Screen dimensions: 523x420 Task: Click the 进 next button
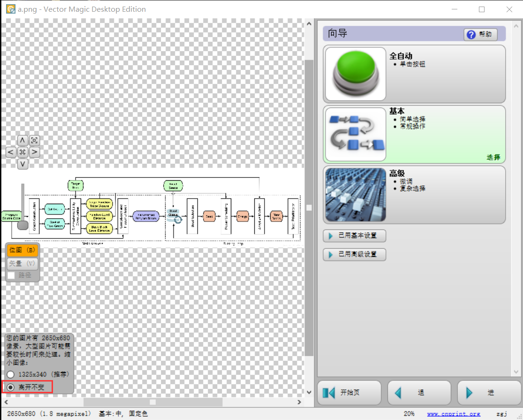pyautogui.click(x=489, y=393)
